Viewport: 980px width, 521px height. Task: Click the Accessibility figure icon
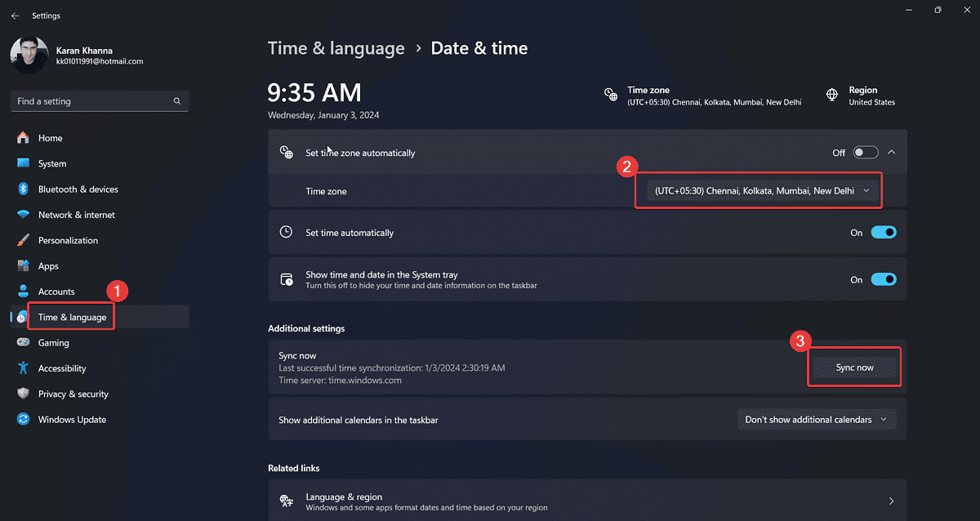(23, 368)
